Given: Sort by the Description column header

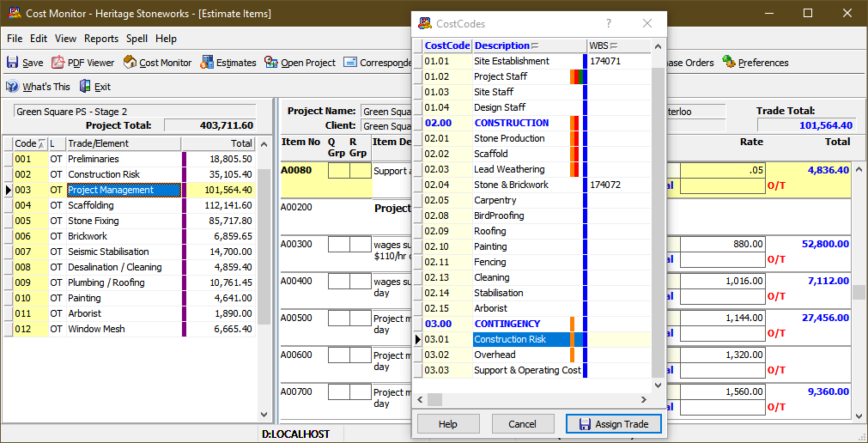Looking at the screenshot, I should (529, 46).
